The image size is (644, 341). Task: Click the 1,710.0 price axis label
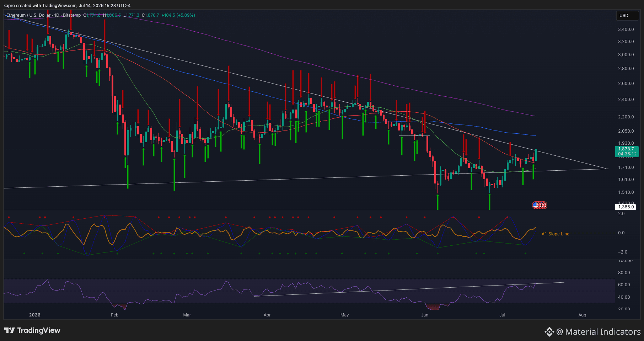click(x=626, y=167)
